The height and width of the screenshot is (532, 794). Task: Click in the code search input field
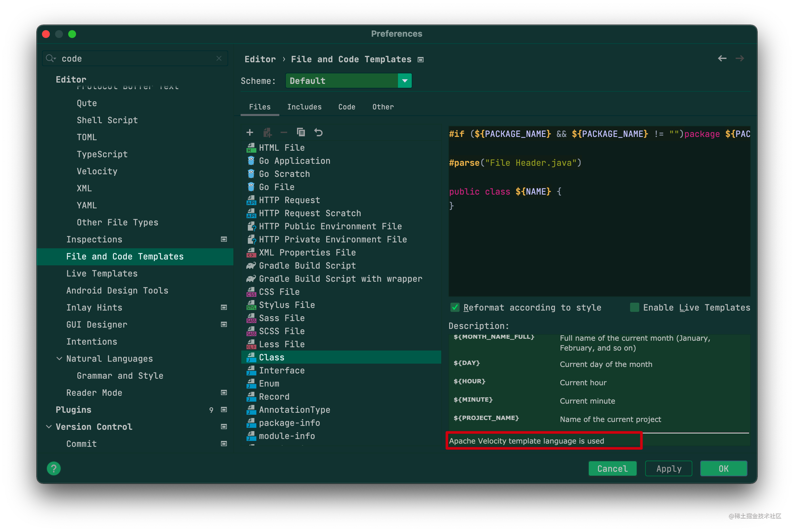click(x=135, y=58)
